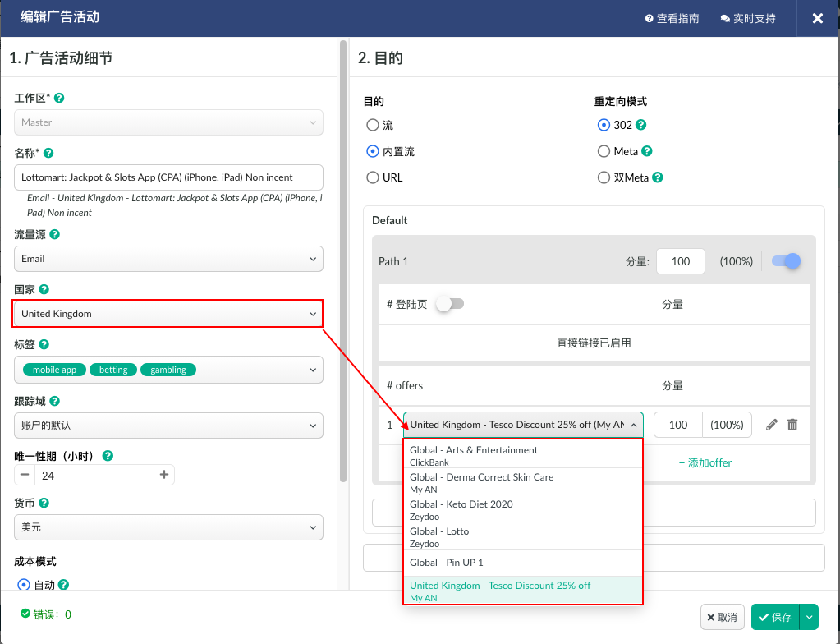Click Path 1 分量 weight field
Screen dimensions: 840x644
[681, 261]
